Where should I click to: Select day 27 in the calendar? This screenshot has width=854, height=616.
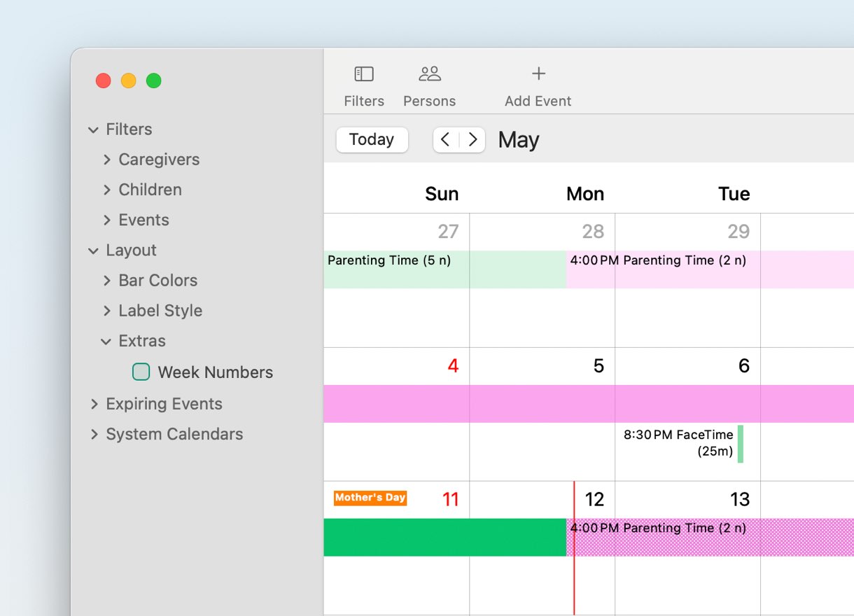tap(448, 232)
